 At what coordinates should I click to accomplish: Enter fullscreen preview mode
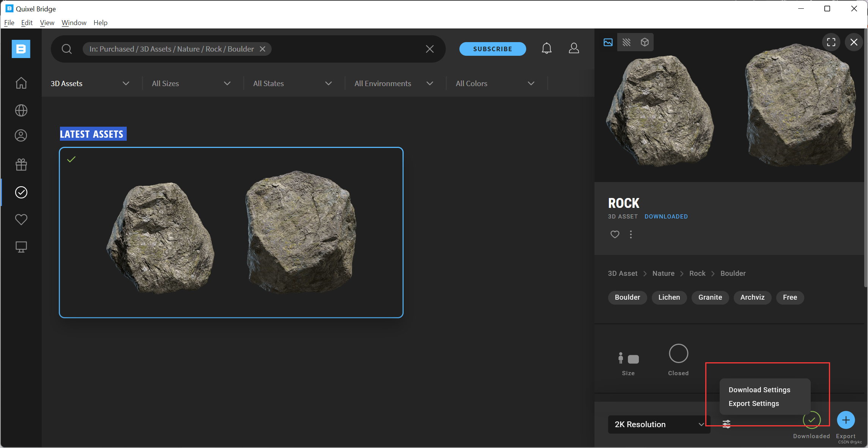pos(831,42)
